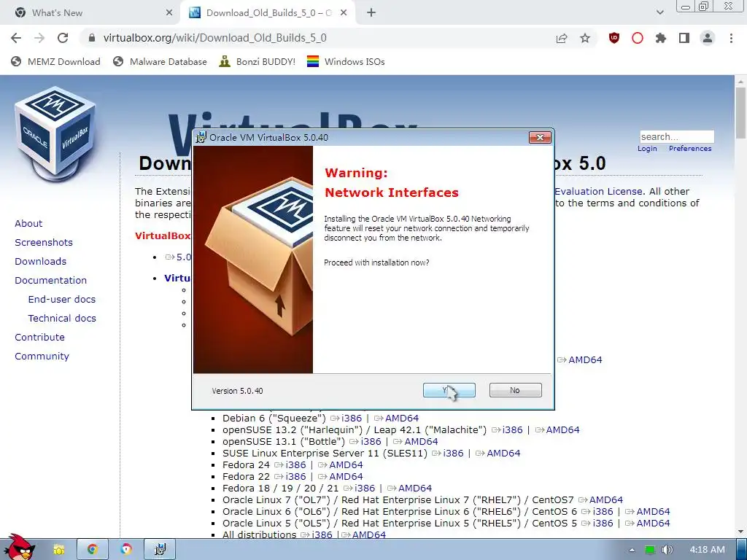
Task: Open End-user docs link
Action: click(x=62, y=299)
